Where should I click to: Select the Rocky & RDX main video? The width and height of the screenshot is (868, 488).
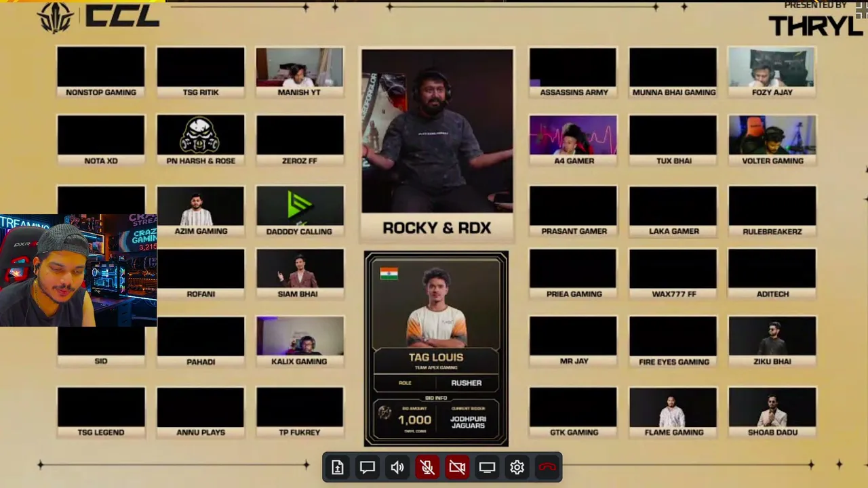point(437,131)
